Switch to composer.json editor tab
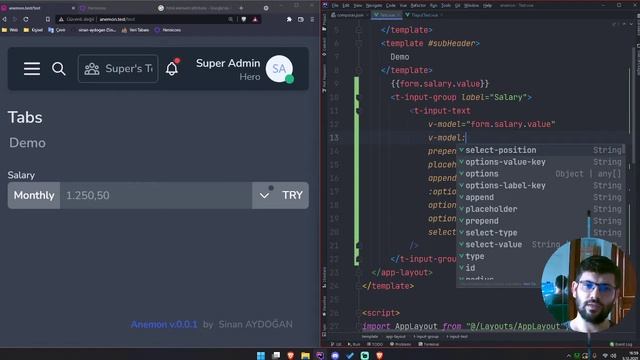640x360 pixels. coord(350,15)
